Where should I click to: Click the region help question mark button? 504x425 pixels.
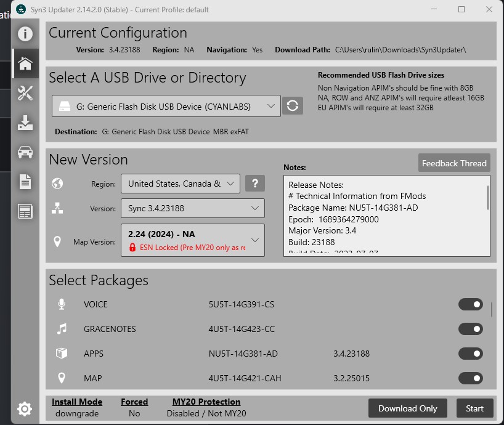[x=255, y=184]
